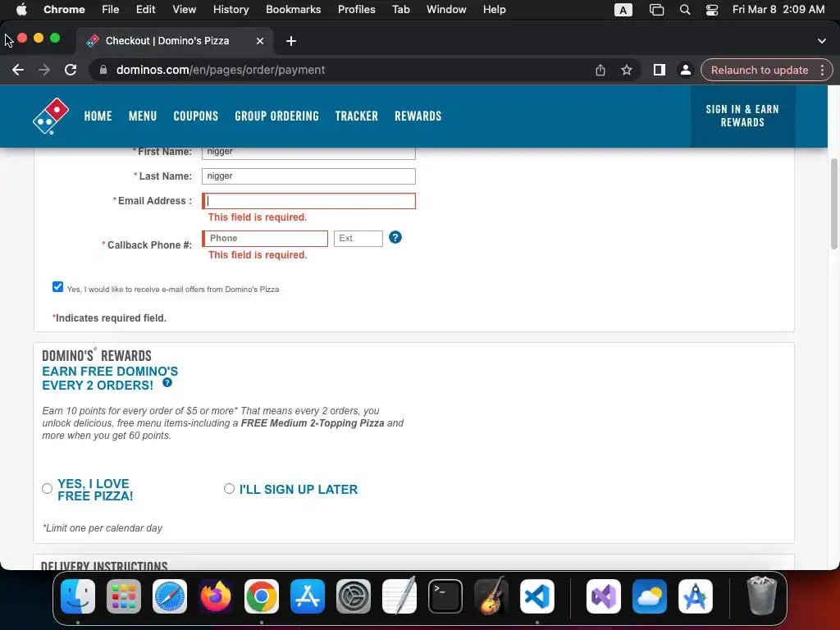Expand the tab search dropdown arrow

pyautogui.click(x=822, y=41)
